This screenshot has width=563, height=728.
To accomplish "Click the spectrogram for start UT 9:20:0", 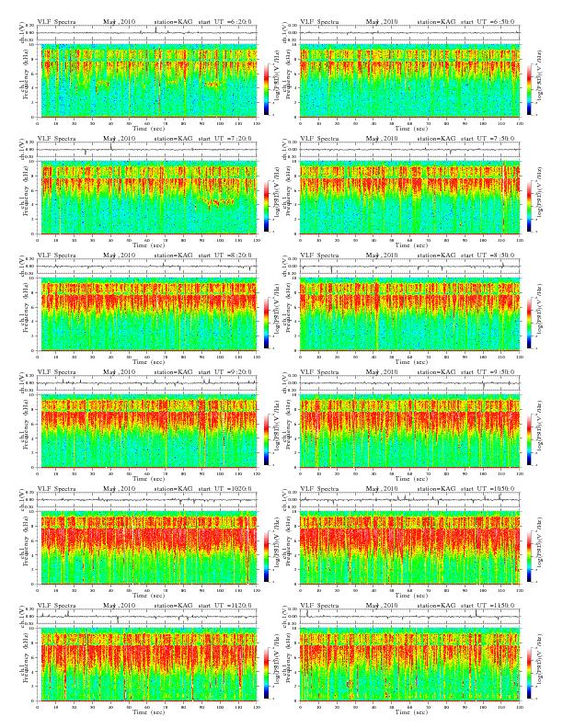I will [147, 431].
